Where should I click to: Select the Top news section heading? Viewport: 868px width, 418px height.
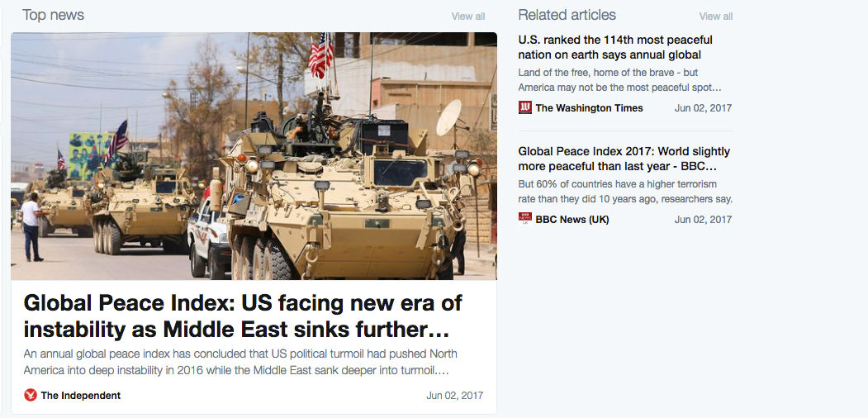coord(53,15)
